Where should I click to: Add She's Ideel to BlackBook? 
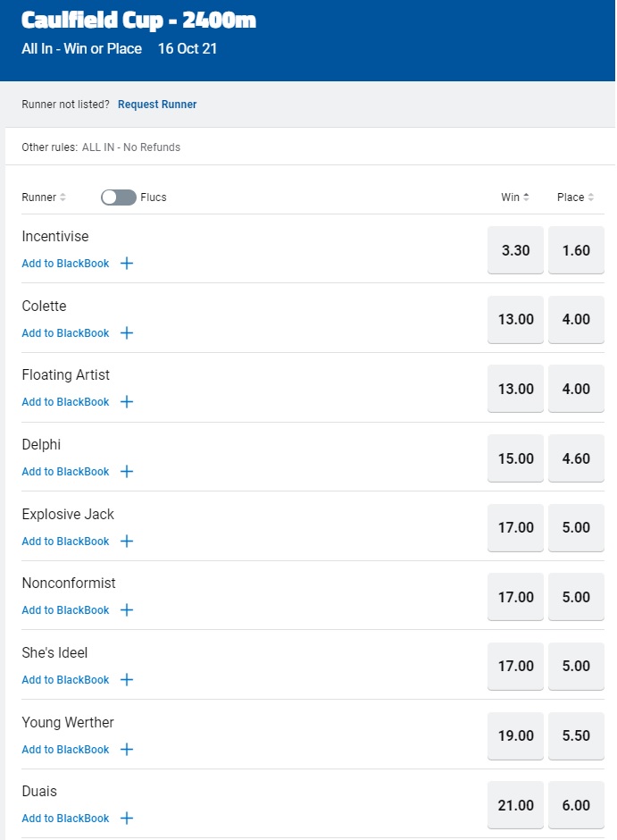(66, 680)
